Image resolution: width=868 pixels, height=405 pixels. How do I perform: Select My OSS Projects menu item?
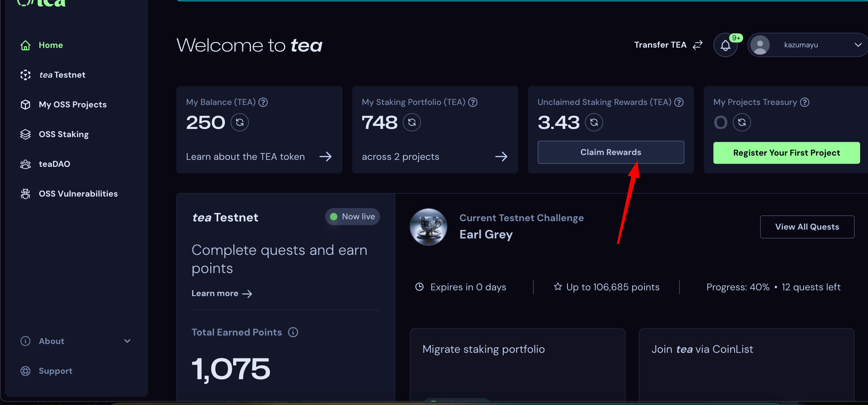click(x=72, y=105)
